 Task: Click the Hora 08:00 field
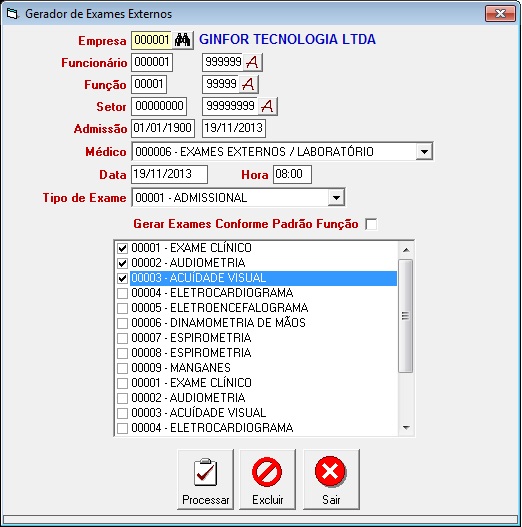click(x=292, y=174)
